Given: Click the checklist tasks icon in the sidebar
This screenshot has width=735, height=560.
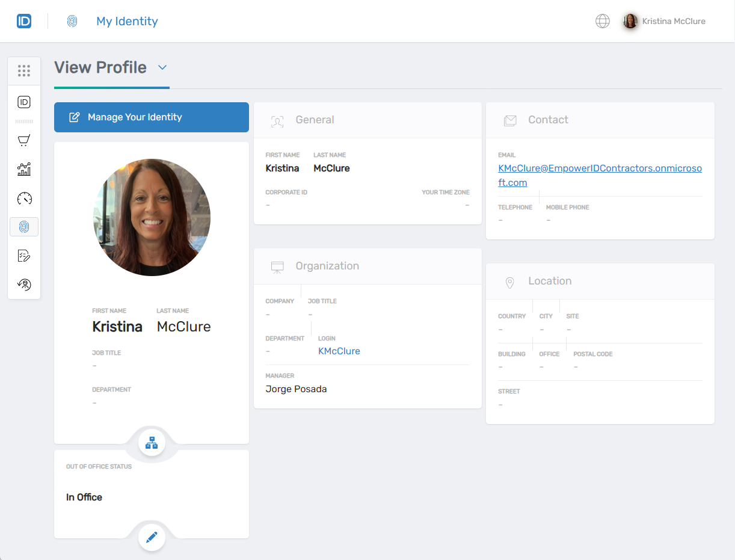Looking at the screenshot, I should tap(24, 256).
